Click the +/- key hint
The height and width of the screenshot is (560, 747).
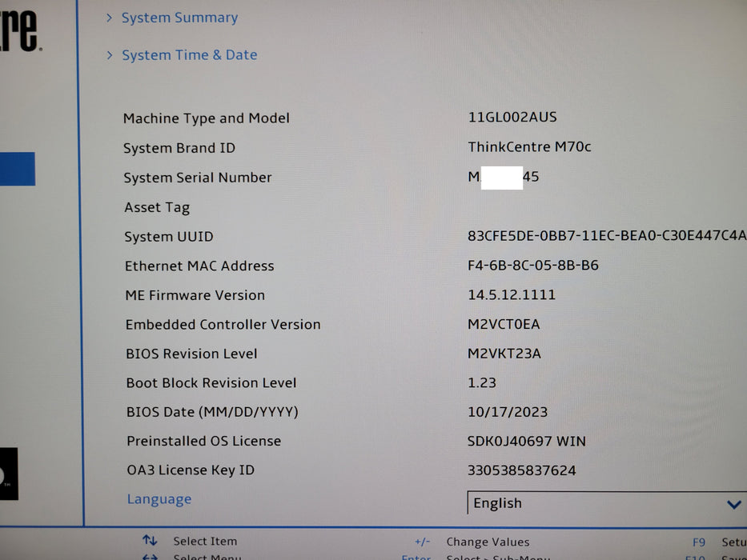pos(422,542)
